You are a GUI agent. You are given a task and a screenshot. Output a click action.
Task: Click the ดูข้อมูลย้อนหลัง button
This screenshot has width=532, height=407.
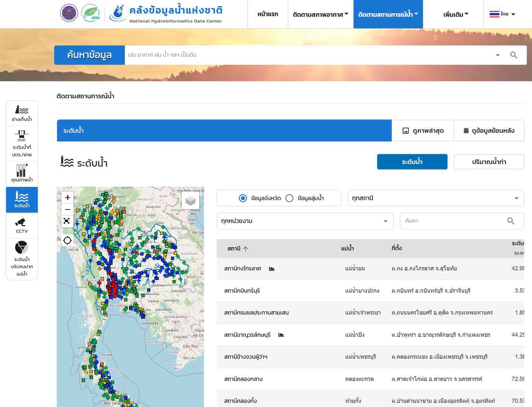pos(489,131)
